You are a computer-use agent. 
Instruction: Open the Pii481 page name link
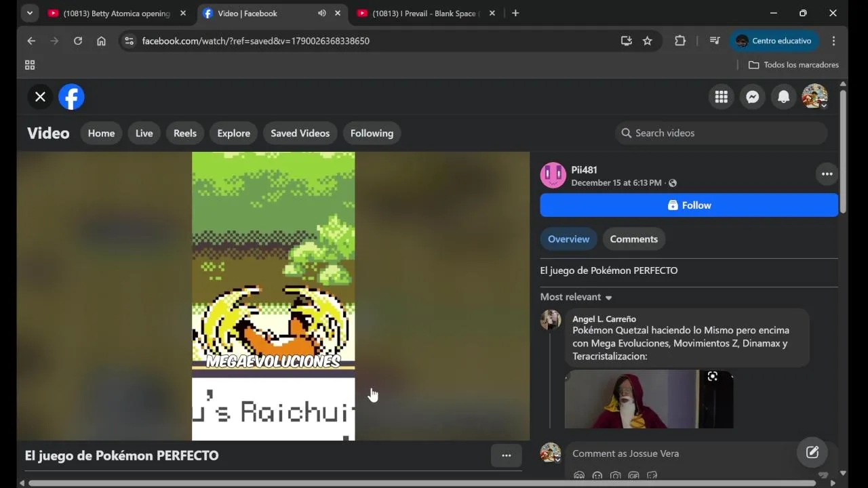pyautogui.click(x=584, y=170)
